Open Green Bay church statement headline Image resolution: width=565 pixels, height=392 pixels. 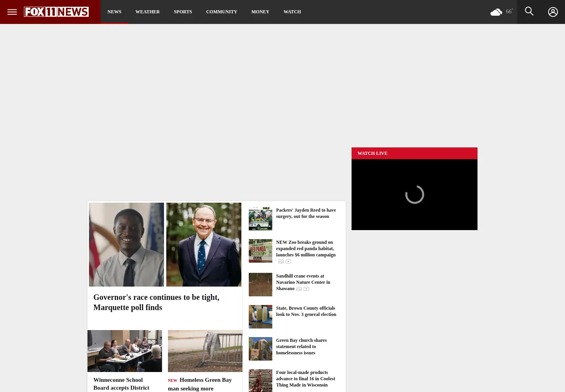301,347
